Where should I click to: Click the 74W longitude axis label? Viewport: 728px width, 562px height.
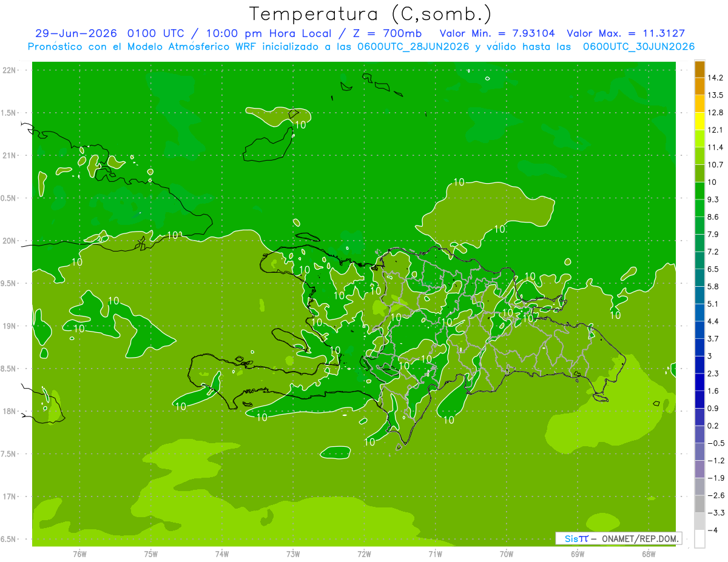222,554
